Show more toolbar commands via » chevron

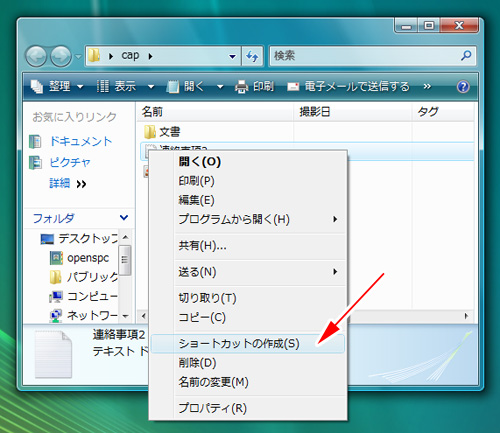427,87
